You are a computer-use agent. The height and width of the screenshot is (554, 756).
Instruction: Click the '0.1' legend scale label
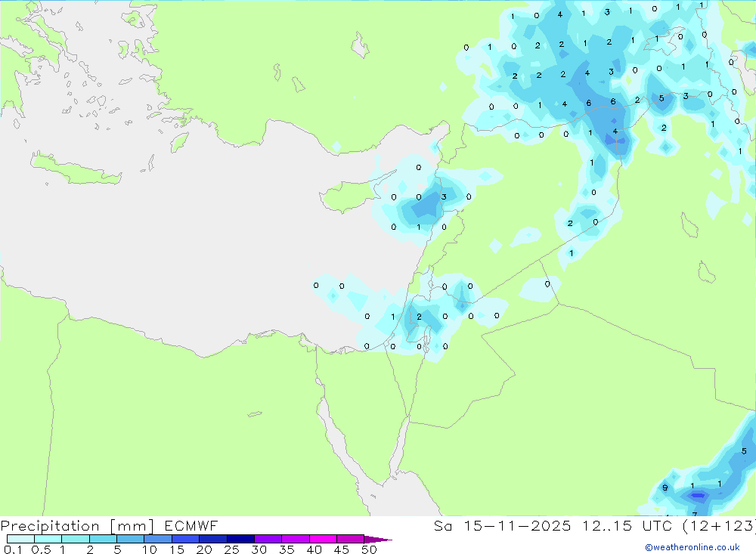[13, 549]
